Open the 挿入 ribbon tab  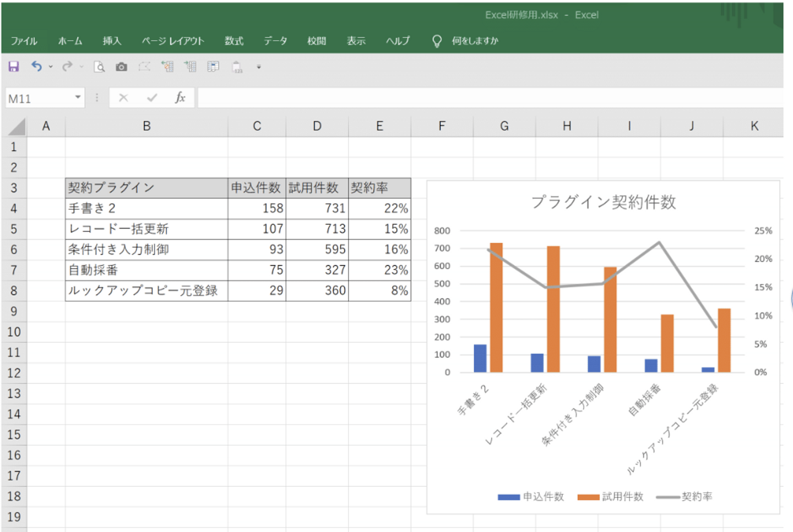[x=112, y=41]
